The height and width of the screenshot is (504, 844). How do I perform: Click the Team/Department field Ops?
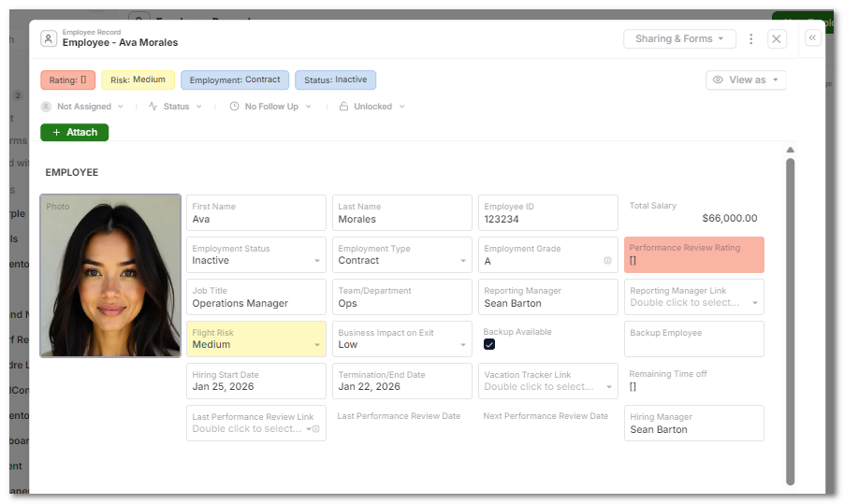coord(402,297)
